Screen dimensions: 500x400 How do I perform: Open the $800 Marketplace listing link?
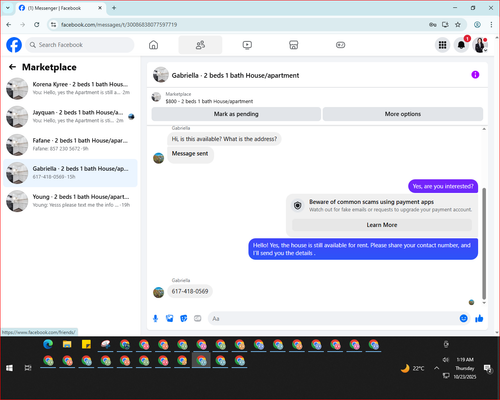click(209, 101)
